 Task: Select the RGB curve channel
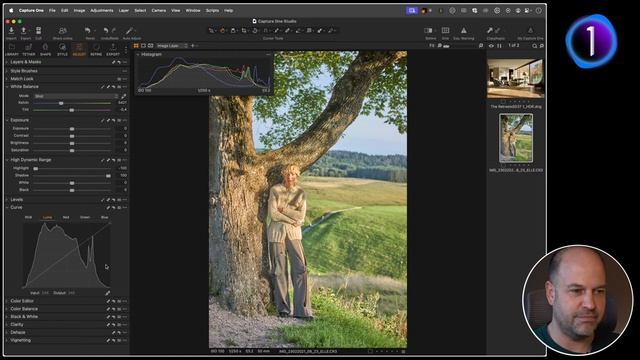pyautogui.click(x=28, y=218)
